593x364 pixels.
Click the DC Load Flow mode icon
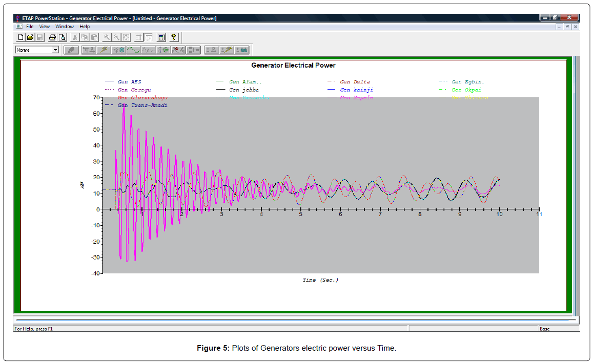click(x=212, y=50)
